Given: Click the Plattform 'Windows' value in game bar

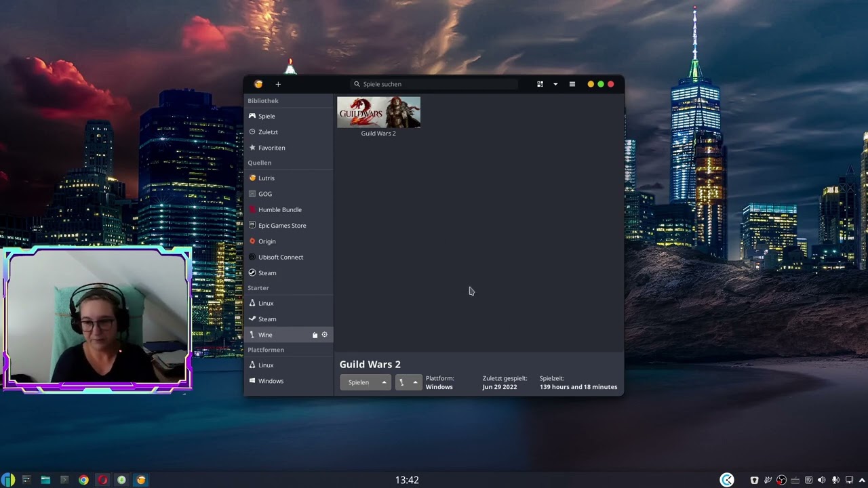Looking at the screenshot, I should click(x=439, y=387).
